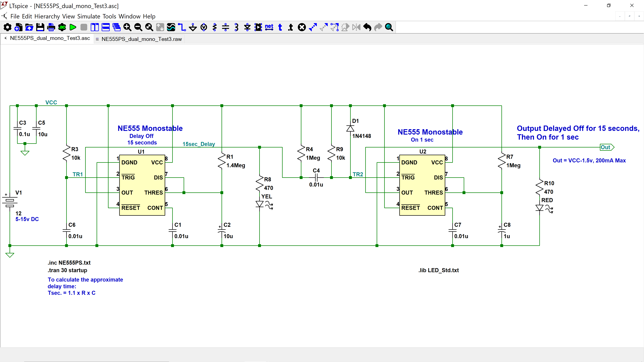Click the '5-15v DC' comment

(x=27, y=219)
